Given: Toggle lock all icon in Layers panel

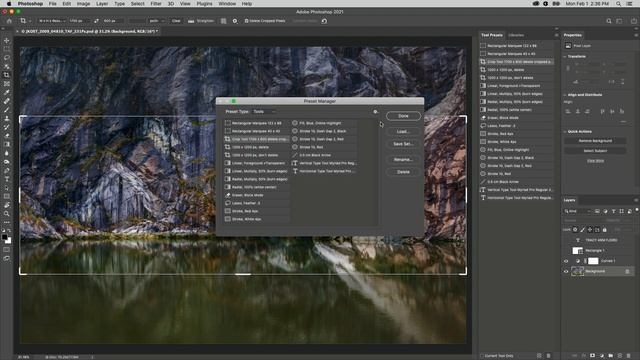Looking at the screenshot, I should point(605,230).
